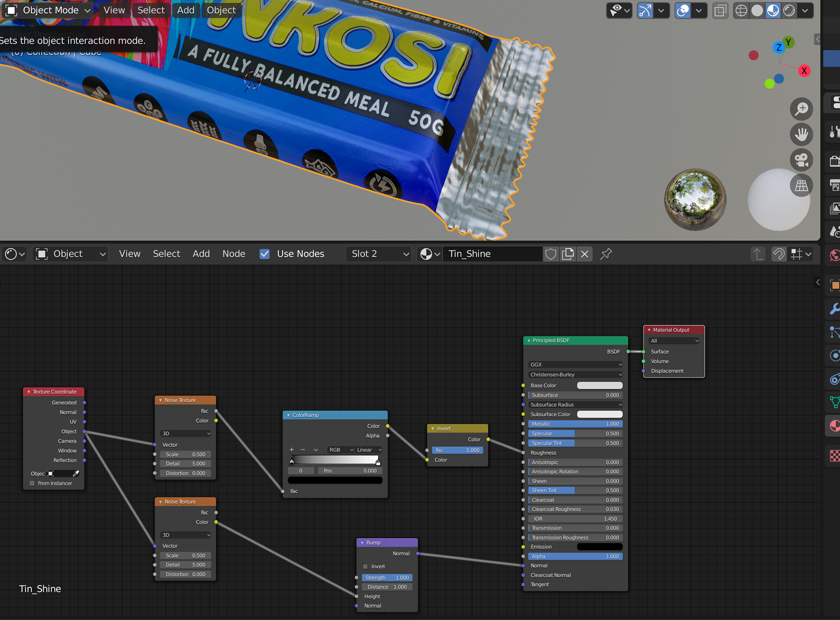Open node editor Object shader type dropdown
Viewport: 840px width, 620px height.
pos(71,254)
